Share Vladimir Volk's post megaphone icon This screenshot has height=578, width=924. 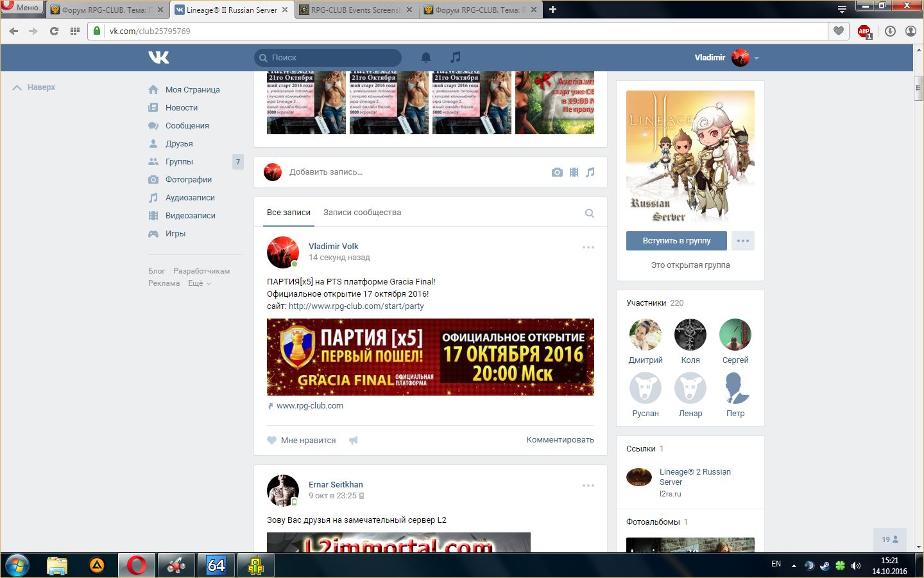(x=353, y=441)
